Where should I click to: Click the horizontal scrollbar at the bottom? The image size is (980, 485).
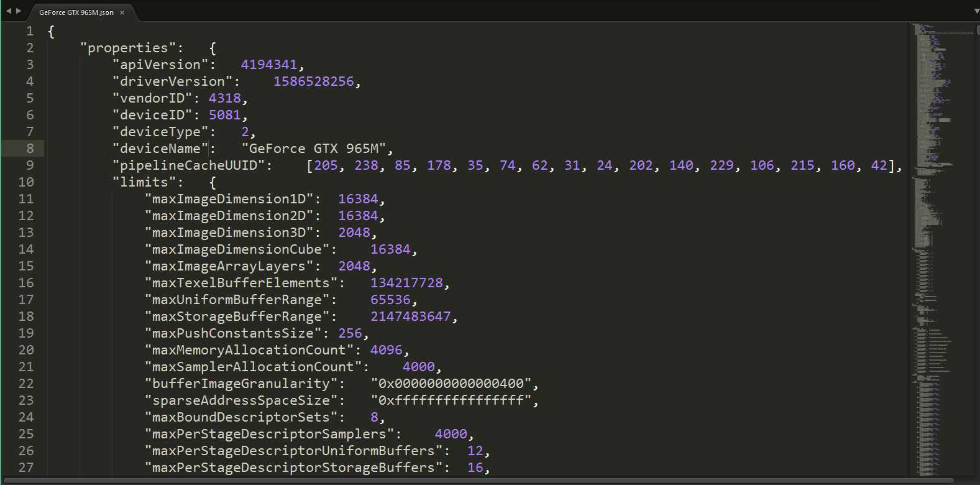coord(479,481)
